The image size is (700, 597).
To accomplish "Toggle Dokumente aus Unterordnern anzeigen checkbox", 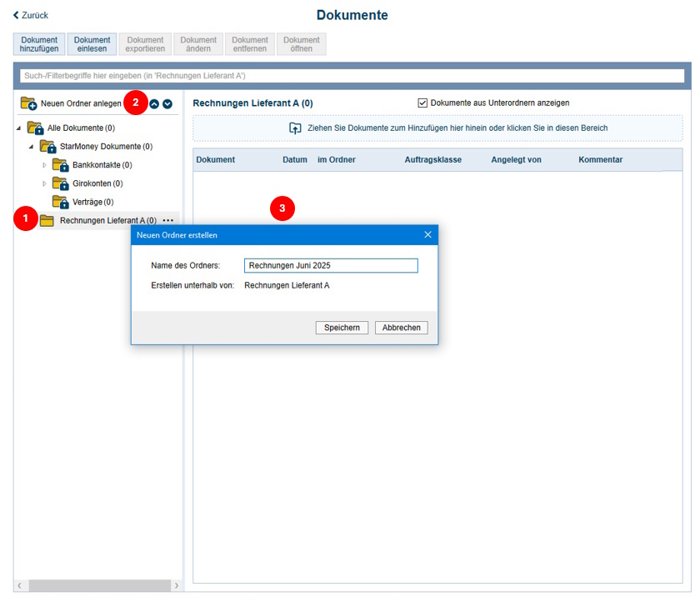I will (x=422, y=103).
